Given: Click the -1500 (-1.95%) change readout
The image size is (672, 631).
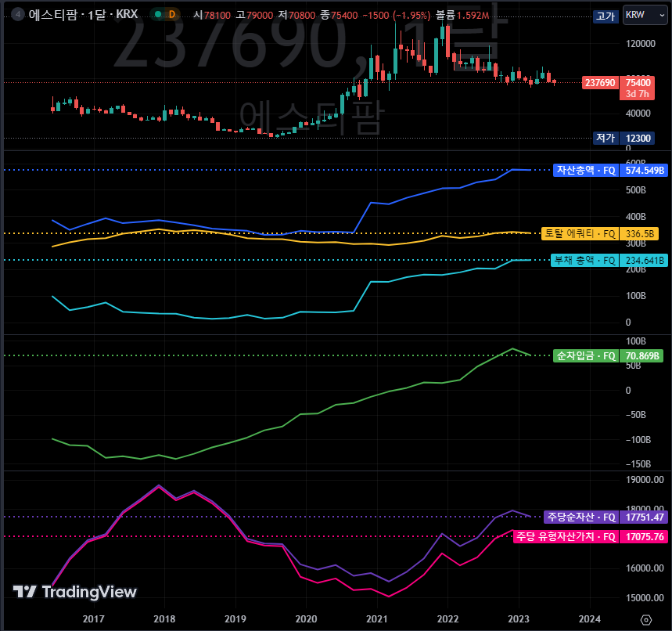Looking at the screenshot, I should click(397, 15).
